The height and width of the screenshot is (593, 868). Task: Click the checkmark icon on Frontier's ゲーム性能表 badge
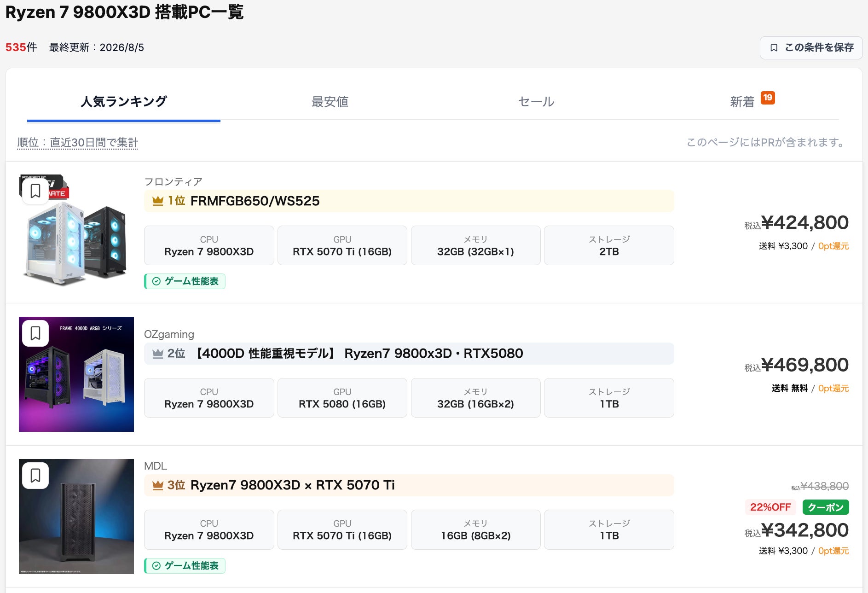156,281
